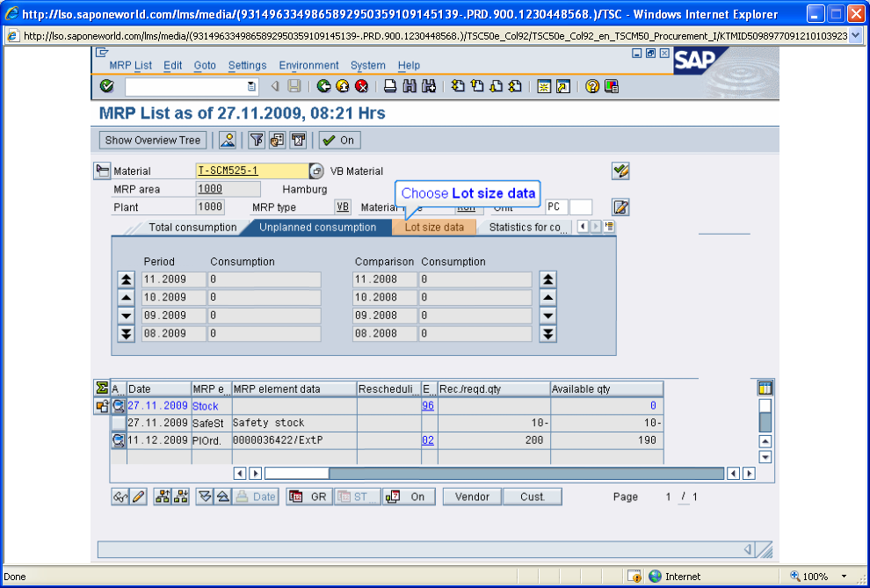Click the table vertical scroll up arrow
This screenshot has width=870, height=588.
(x=765, y=441)
